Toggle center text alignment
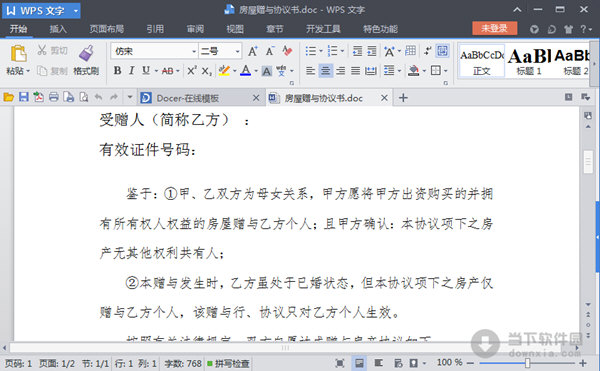The image size is (600, 371). 325,71
